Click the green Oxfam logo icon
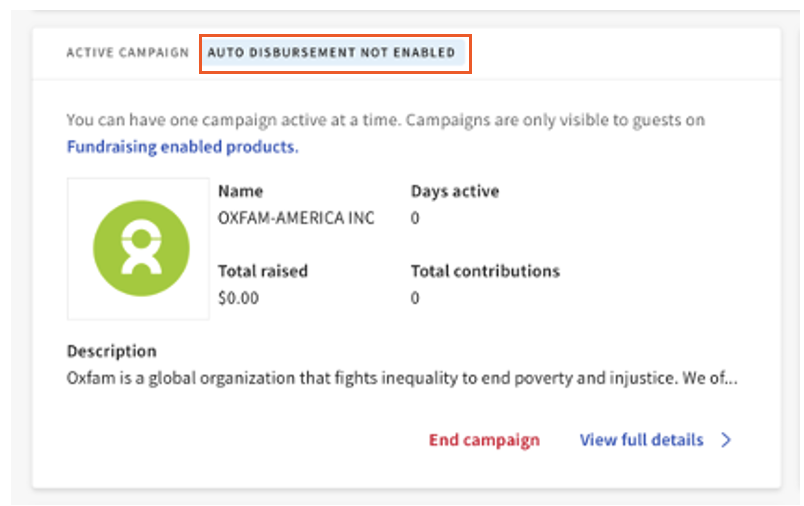 142,249
